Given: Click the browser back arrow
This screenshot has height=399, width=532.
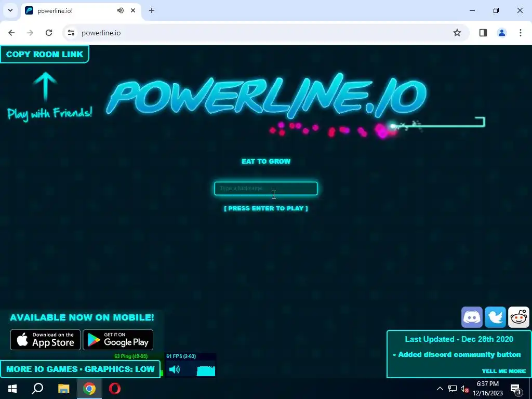Looking at the screenshot, I should click(x=11, y=33).
